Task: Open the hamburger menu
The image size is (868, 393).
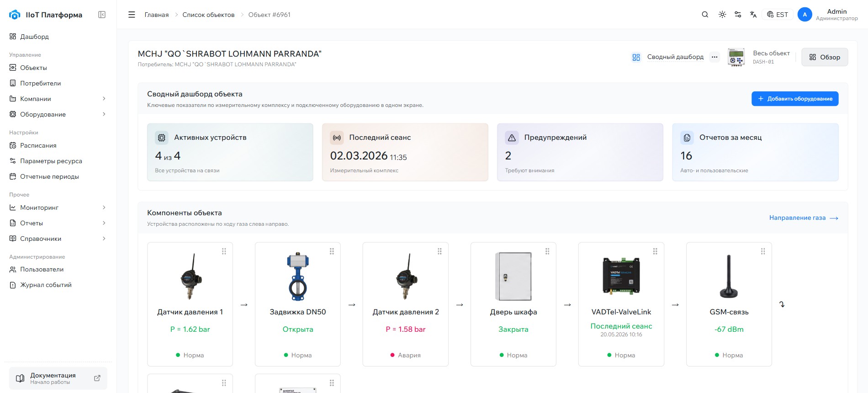Action: tap(132, 15)
